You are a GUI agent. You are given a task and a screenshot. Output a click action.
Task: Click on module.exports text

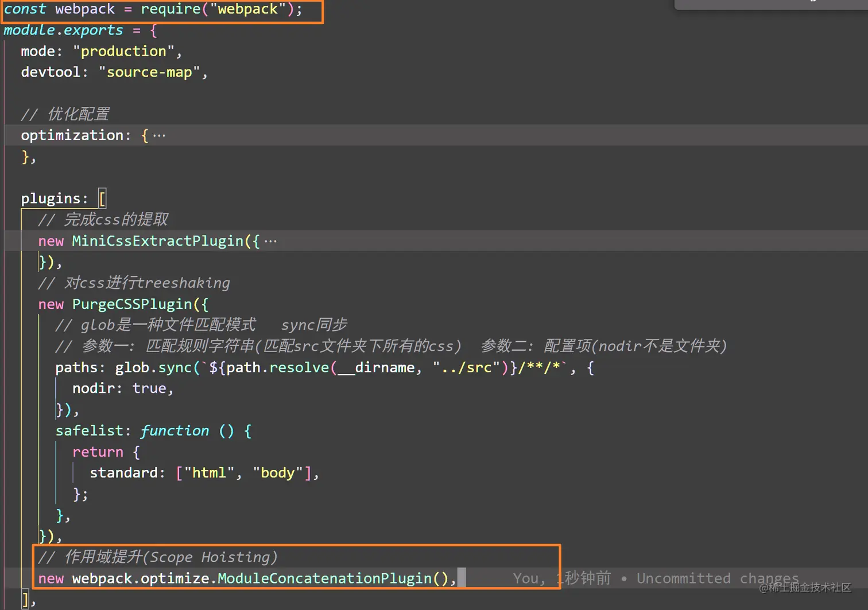pos(63,30)
